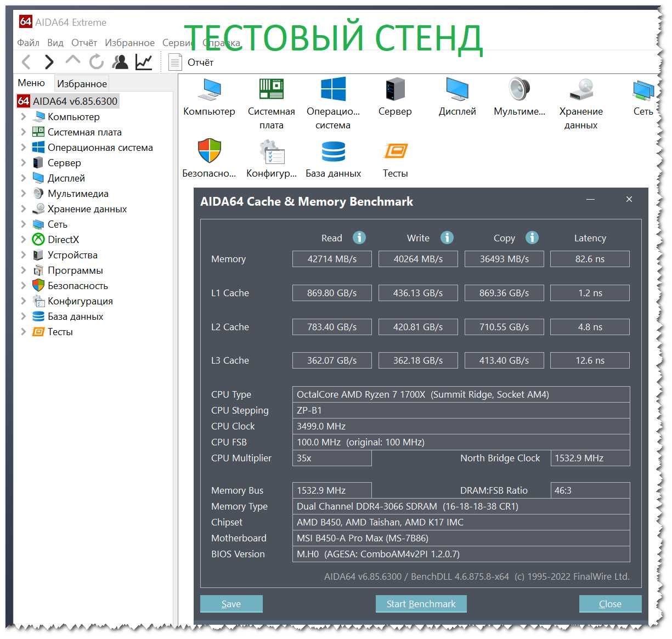
Task: Expand the Сервер tree node
Action: (23, 162)
